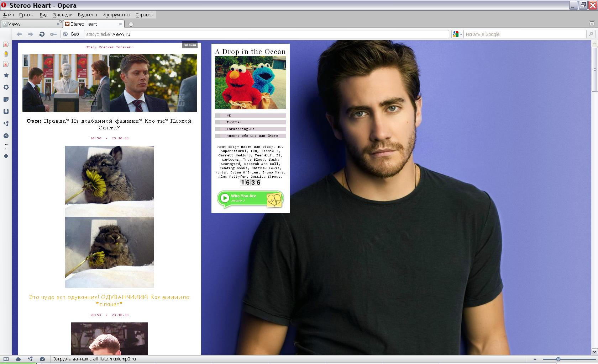Screen dimensions: 598x364
Task: Open the Справка menu
Action: pos(144,15)
